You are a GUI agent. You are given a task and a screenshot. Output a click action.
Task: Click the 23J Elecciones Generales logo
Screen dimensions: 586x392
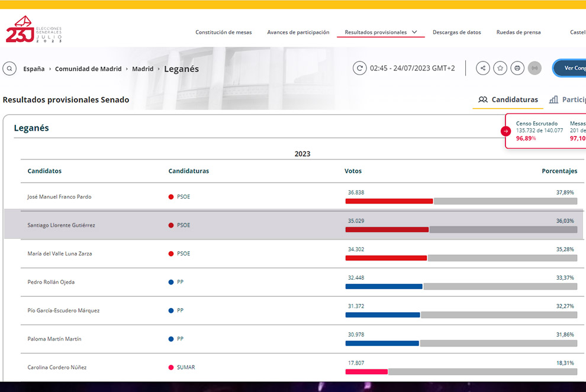33,30
